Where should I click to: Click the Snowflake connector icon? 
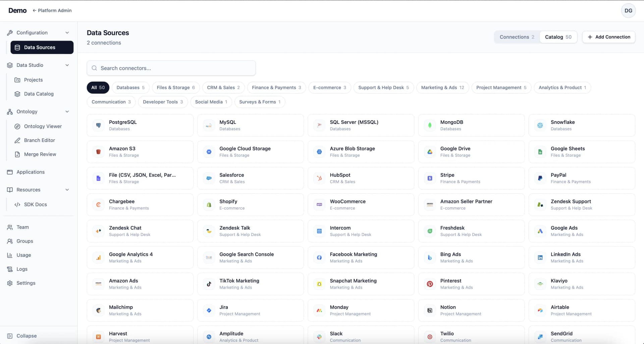[540, 125]
